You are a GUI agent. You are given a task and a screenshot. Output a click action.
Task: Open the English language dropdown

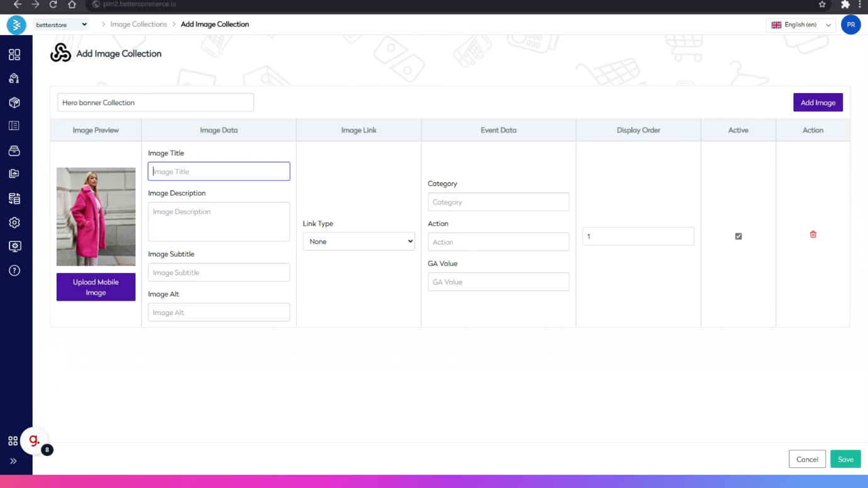point(801,25)
